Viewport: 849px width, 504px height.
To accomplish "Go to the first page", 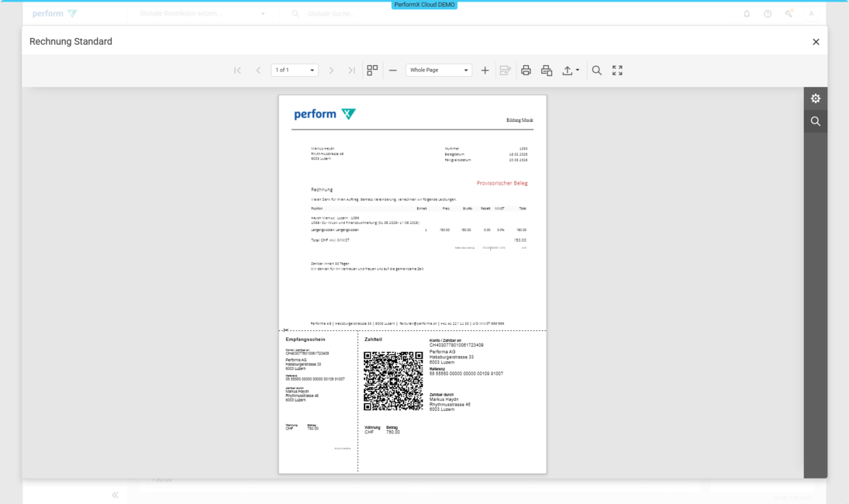I will 237,71.
